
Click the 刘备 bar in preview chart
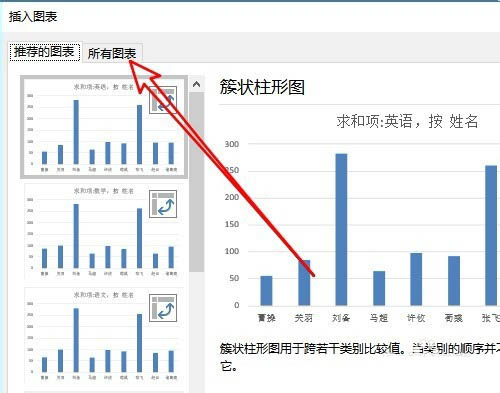coord(341,229)
